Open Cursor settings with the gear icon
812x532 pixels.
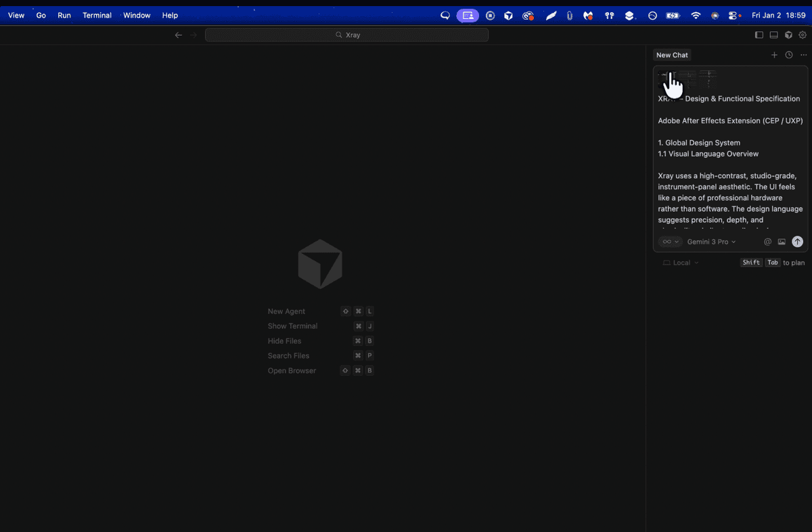[803, 35]
